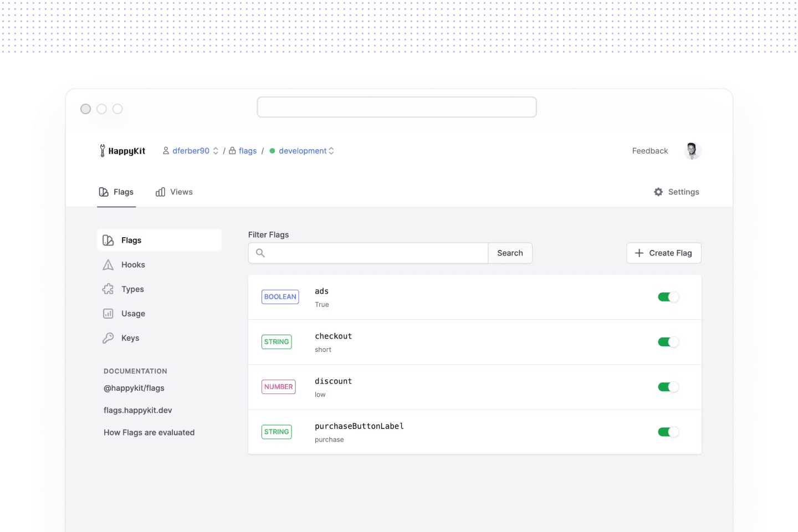Select the Types puzzle icon
Screen dimensions: 798x532
[x=108, y=289]
